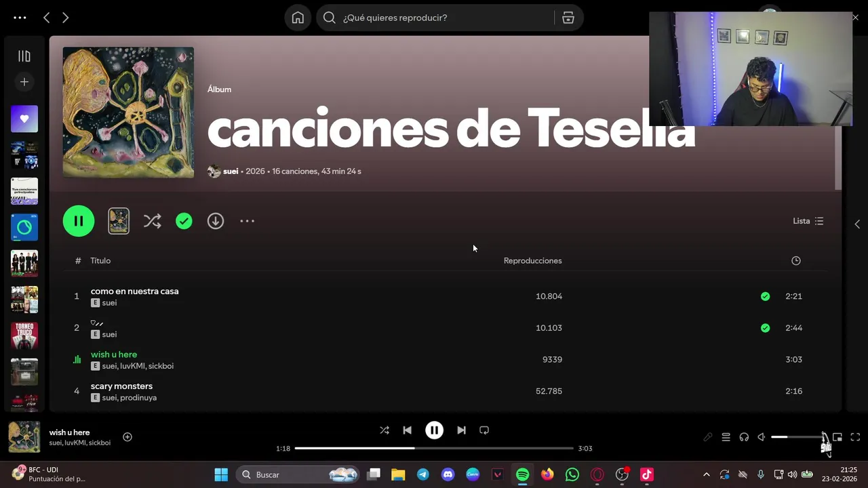
Task: Click play count 52.785 for scary monsters
Action: [549, 391]
